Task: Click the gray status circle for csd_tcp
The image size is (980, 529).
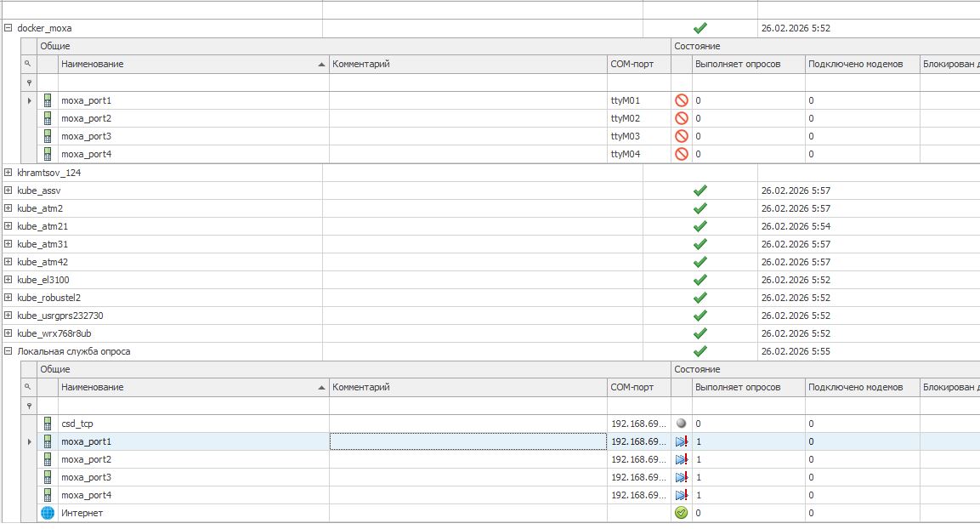Action: (x=681, y=424)
